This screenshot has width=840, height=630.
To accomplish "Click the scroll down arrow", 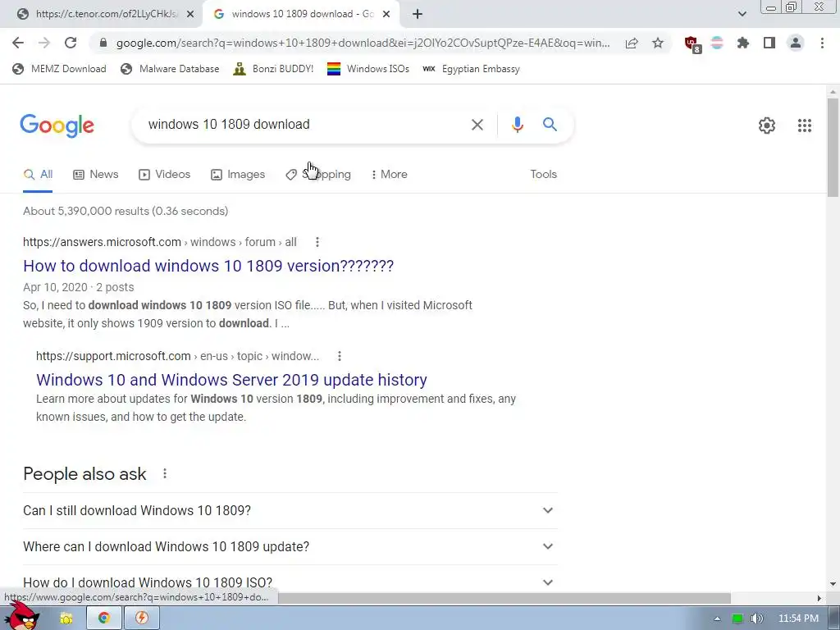I will (x=833, y=584).
